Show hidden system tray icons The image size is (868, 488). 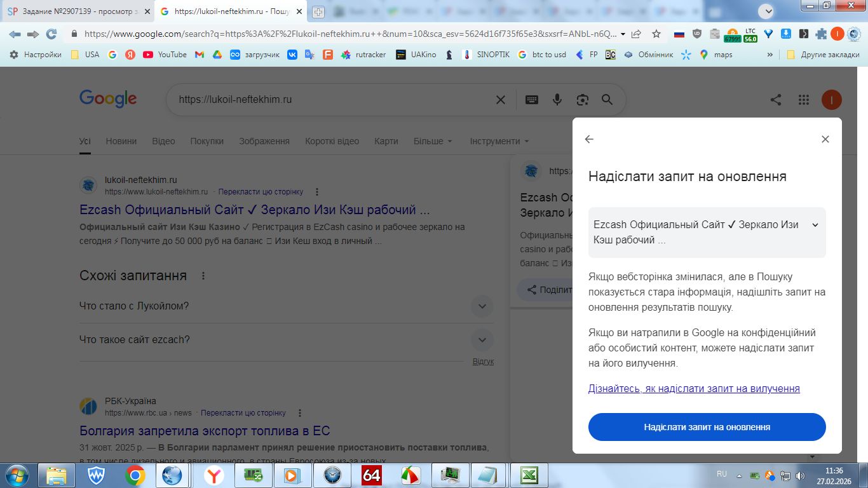point(738,475)
